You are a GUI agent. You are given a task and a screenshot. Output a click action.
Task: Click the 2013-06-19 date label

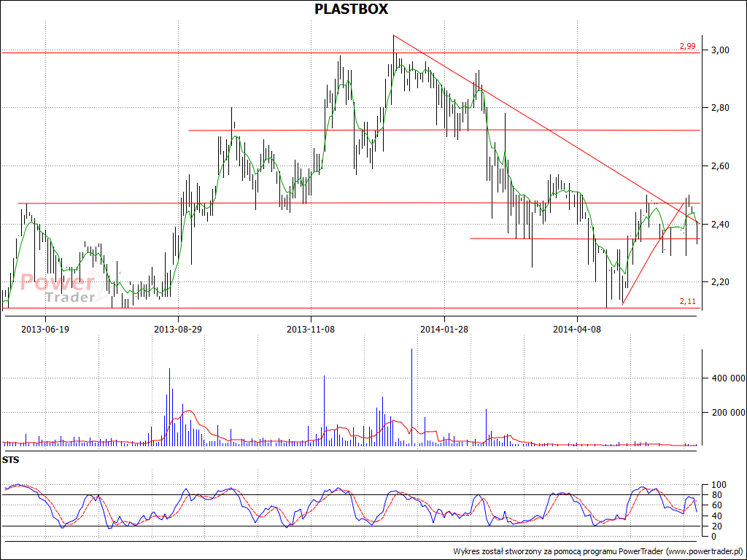coord(45,329)
